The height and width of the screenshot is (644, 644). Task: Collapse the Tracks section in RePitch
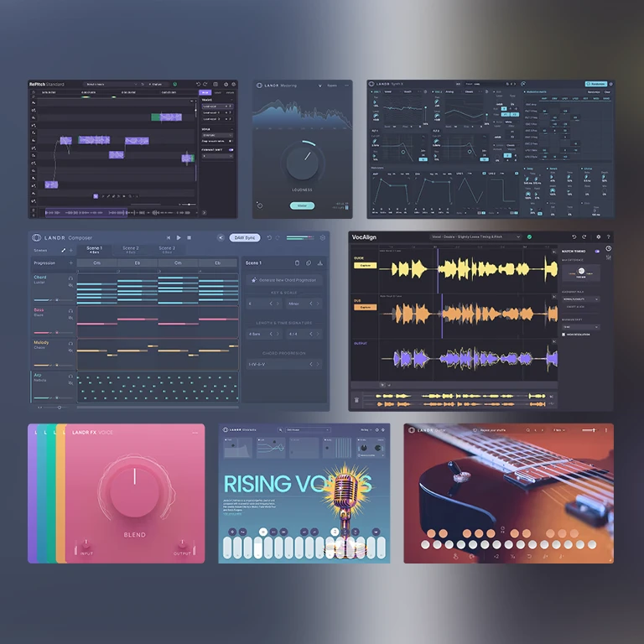232,100
